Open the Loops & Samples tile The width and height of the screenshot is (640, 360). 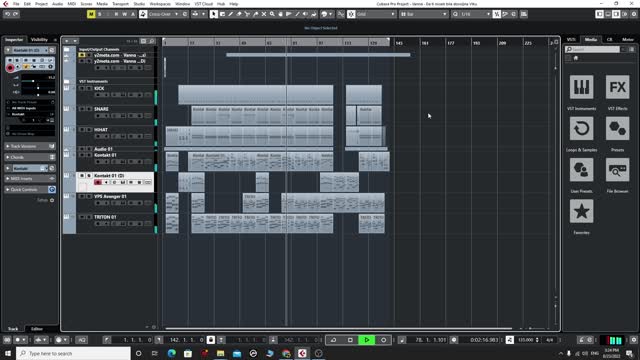click(581, 129)
